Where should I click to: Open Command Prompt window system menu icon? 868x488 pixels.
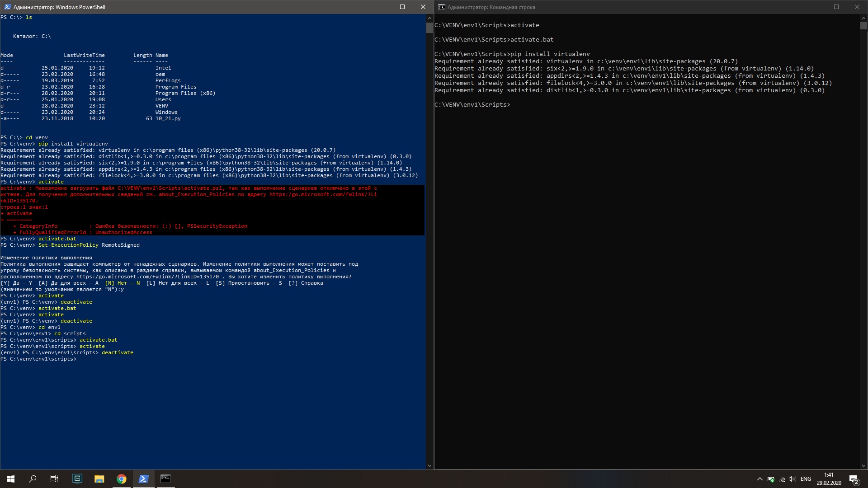(441, 7)
